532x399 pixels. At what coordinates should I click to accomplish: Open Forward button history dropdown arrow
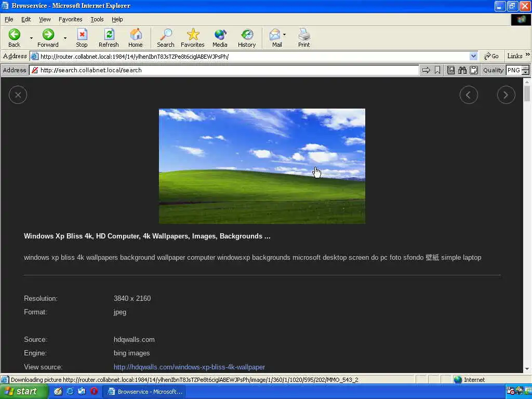coord(65,38)
